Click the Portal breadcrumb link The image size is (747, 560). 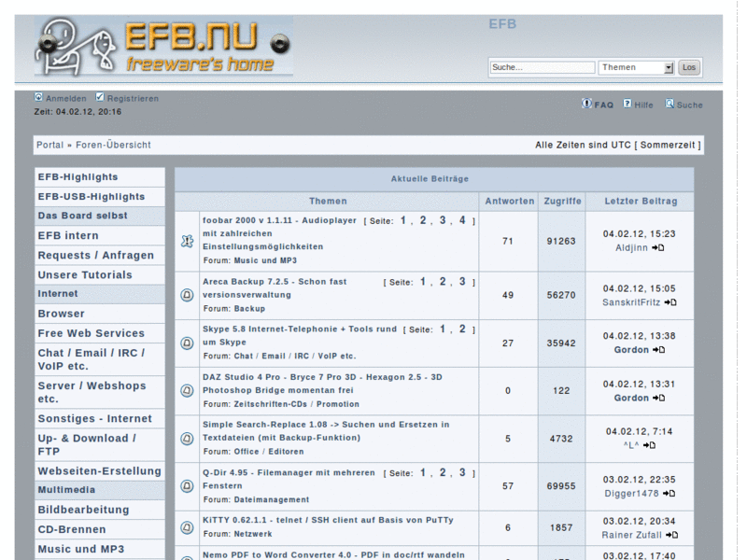click(50, 145)
